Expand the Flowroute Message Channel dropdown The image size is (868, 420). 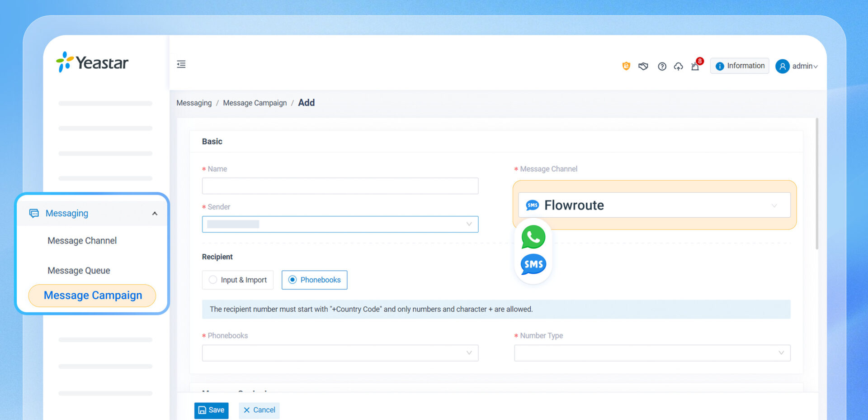tap(654, 205)
